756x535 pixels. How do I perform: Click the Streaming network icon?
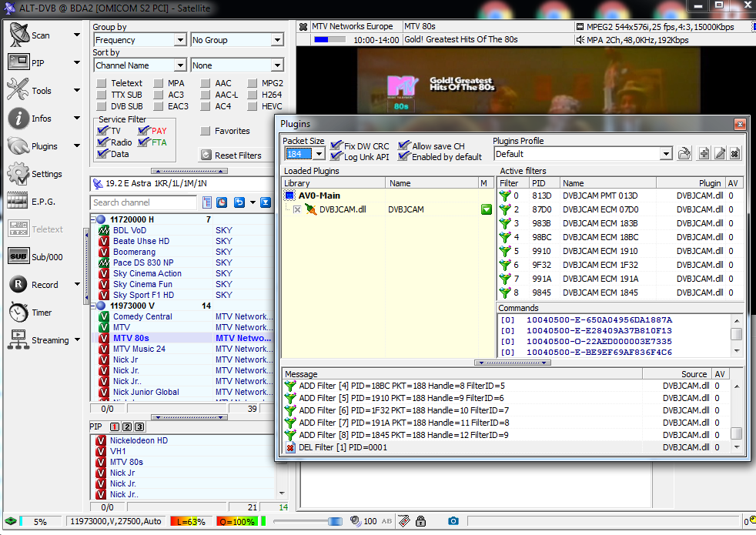(18, 339)
